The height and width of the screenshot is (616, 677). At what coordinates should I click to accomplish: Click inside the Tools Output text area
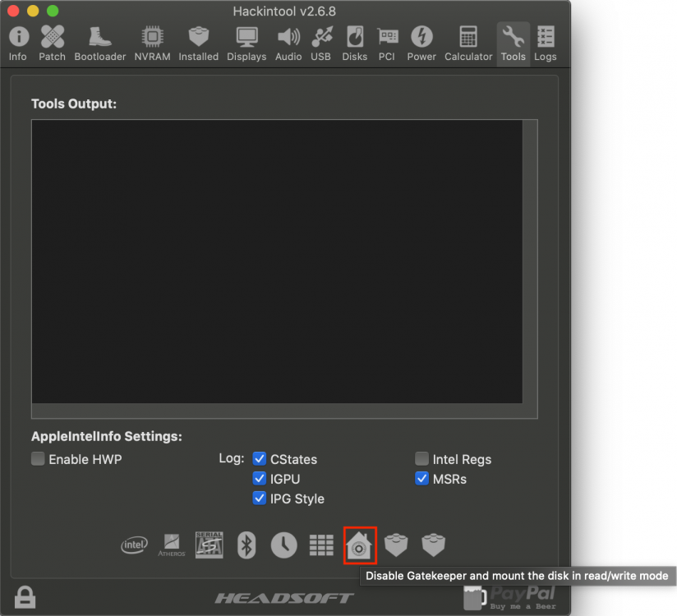[277, 262]
